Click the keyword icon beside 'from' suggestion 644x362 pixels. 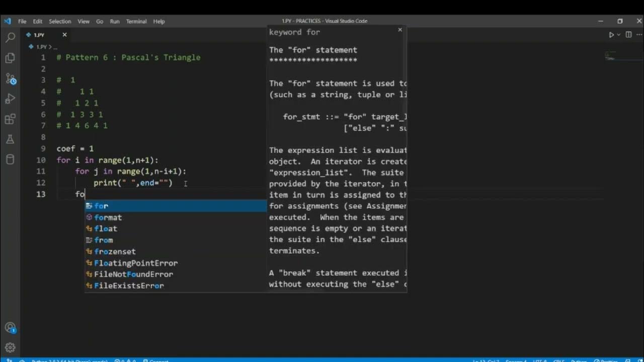89,240
